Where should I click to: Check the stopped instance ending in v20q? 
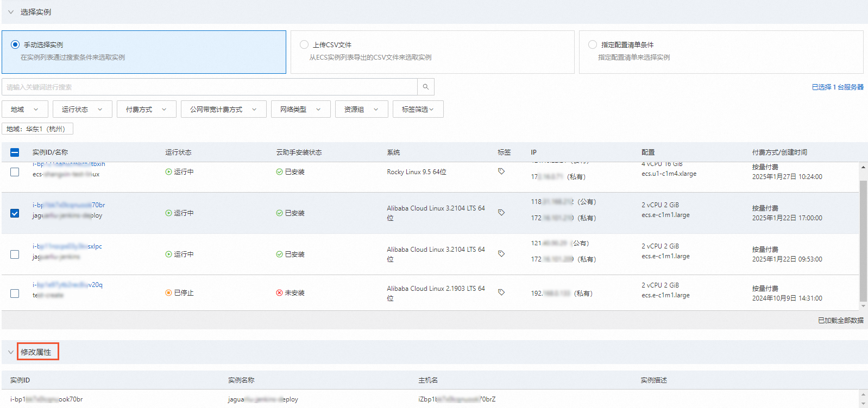coord(15,294)
